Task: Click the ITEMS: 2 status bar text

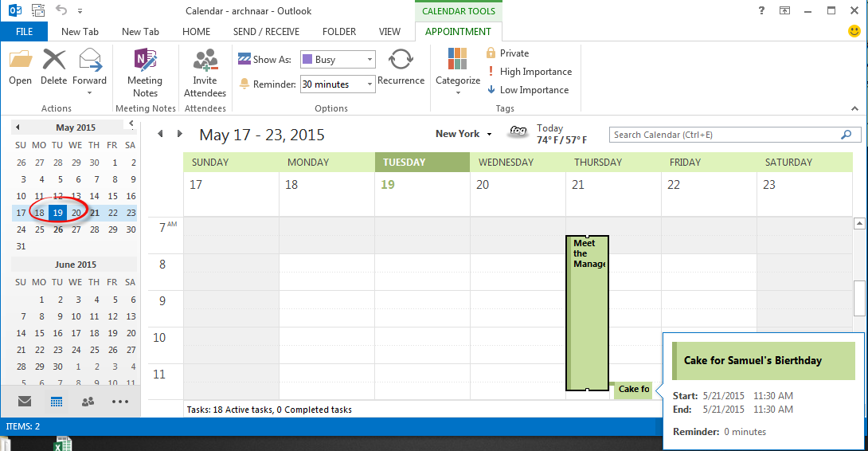Action: 23,426
